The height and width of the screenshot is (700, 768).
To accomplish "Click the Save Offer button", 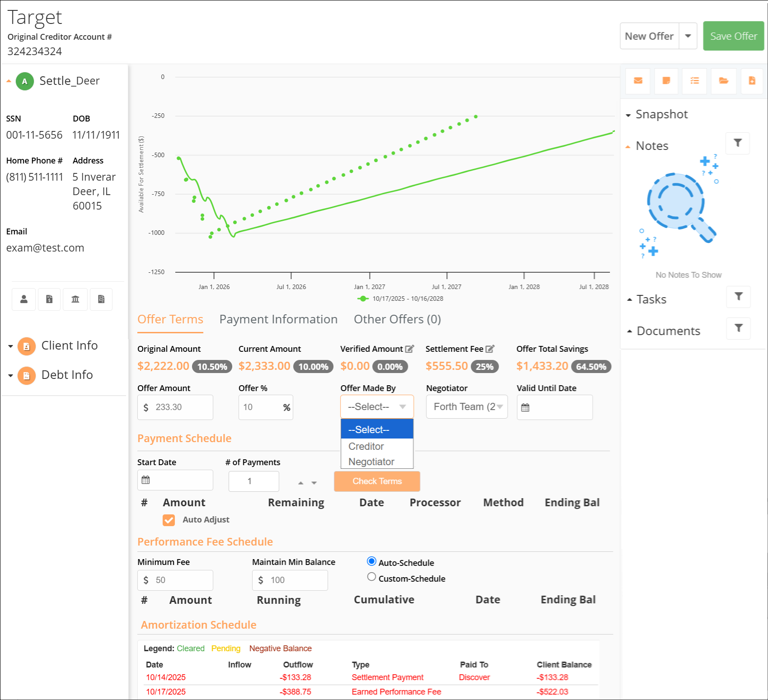I will pyautogui.click(x=733, y=36).
